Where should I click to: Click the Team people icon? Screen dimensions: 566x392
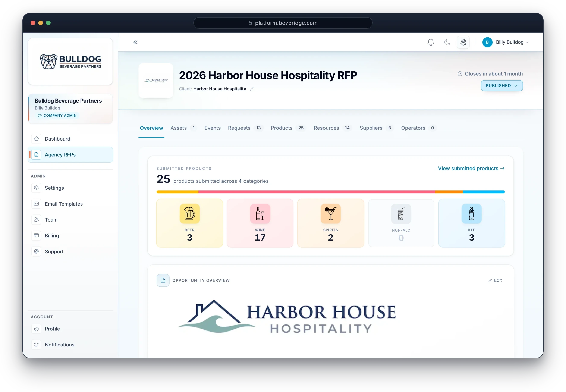(x=36, y=220)
